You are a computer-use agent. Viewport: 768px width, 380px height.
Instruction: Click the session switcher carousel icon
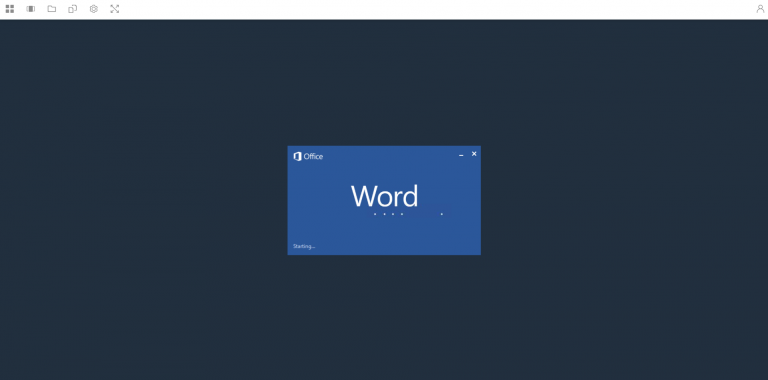[x=31, y=9]
